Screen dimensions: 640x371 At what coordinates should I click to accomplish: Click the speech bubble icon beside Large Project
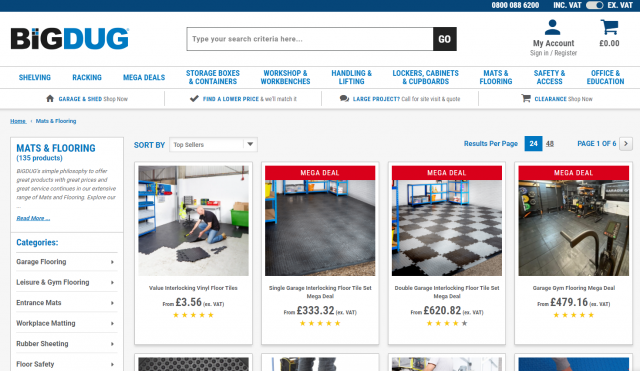click(344, 98)
